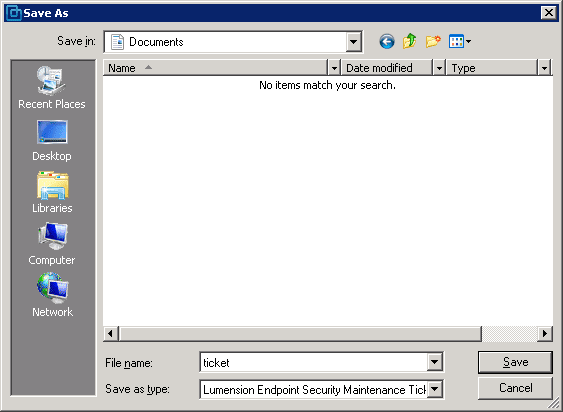
Task: Create a new folder
Action: click(x=433, y=42)
